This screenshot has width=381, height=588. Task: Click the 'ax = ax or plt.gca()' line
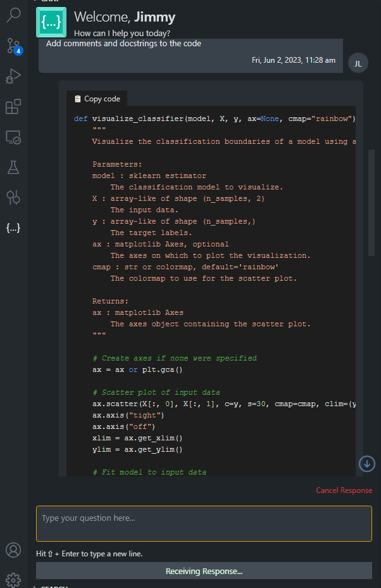137,370
